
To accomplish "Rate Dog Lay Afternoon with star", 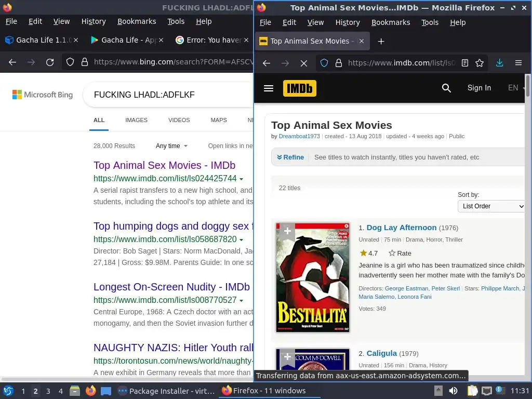I will [400, 253].
